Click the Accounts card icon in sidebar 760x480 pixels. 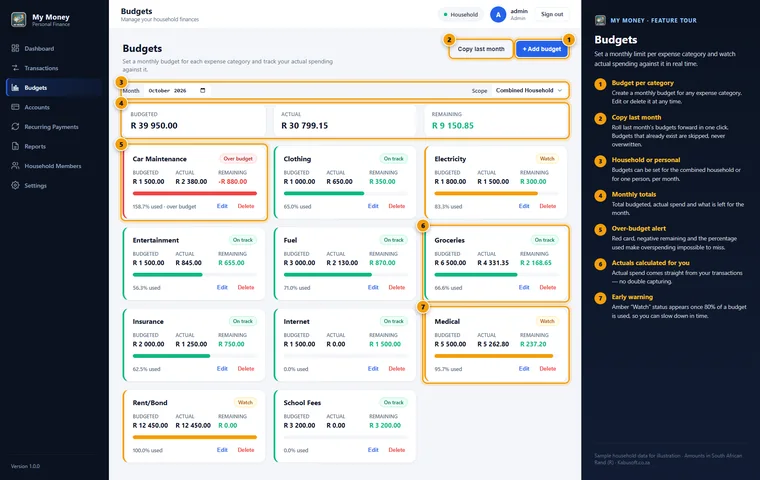click(15, 107)
